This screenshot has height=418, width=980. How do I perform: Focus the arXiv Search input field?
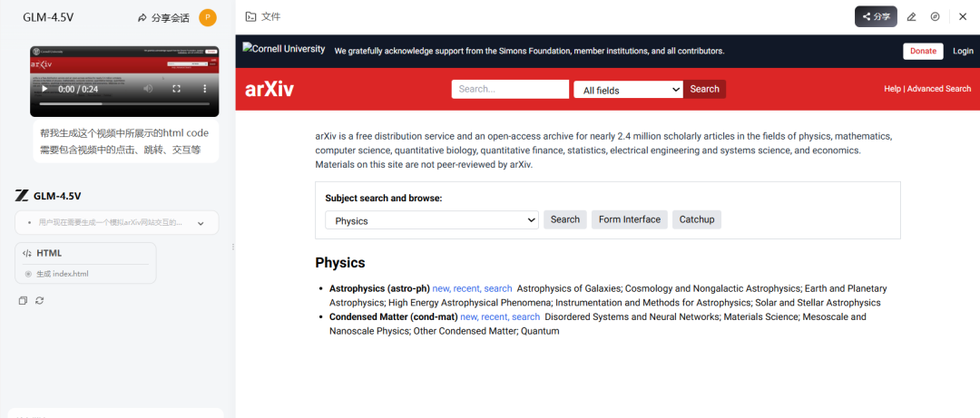point(510,90)
